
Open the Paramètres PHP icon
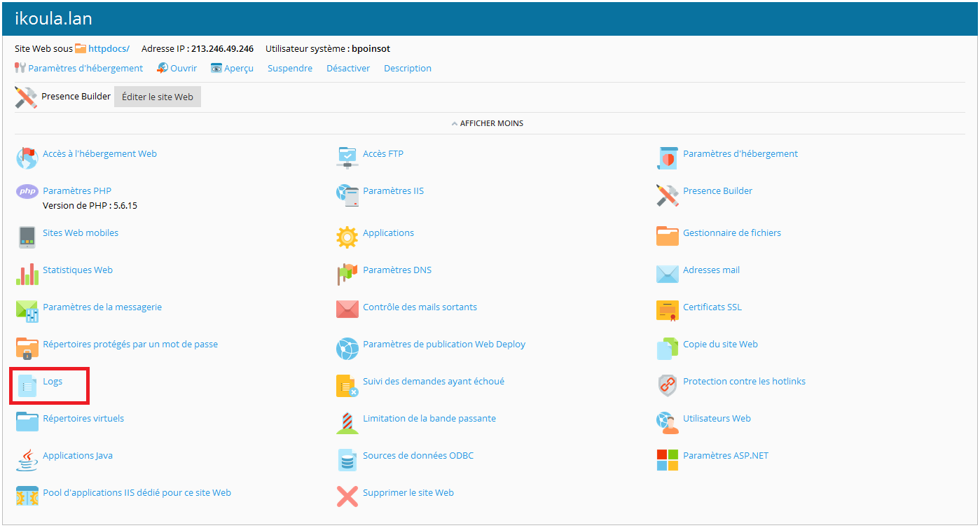27,191
